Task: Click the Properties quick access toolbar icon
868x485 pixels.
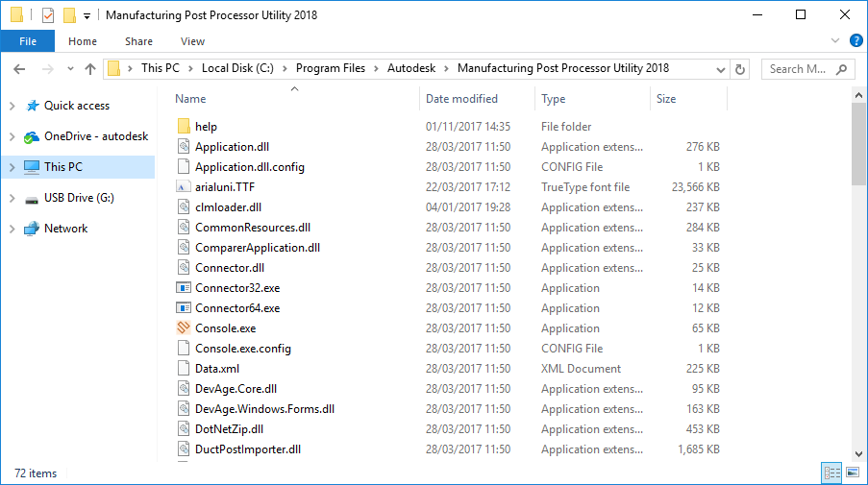Action: pyautogui.click(x=48, y=15)
